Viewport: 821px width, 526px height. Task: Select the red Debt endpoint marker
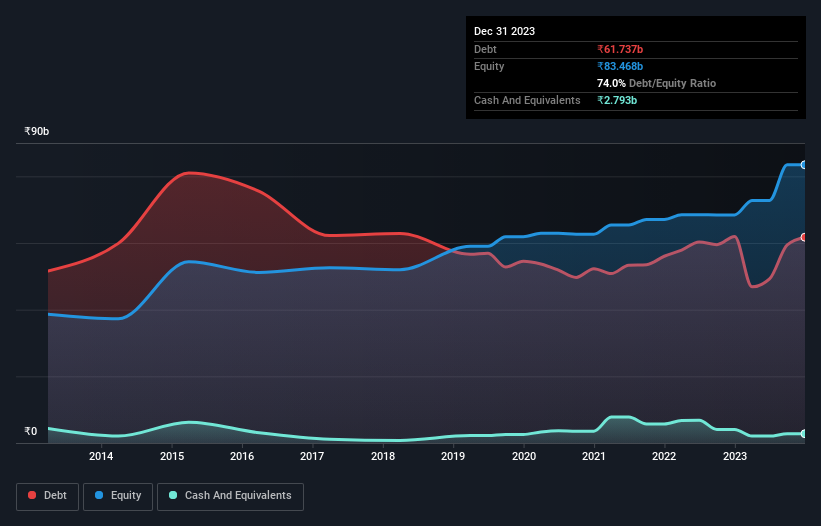[804, 237]
